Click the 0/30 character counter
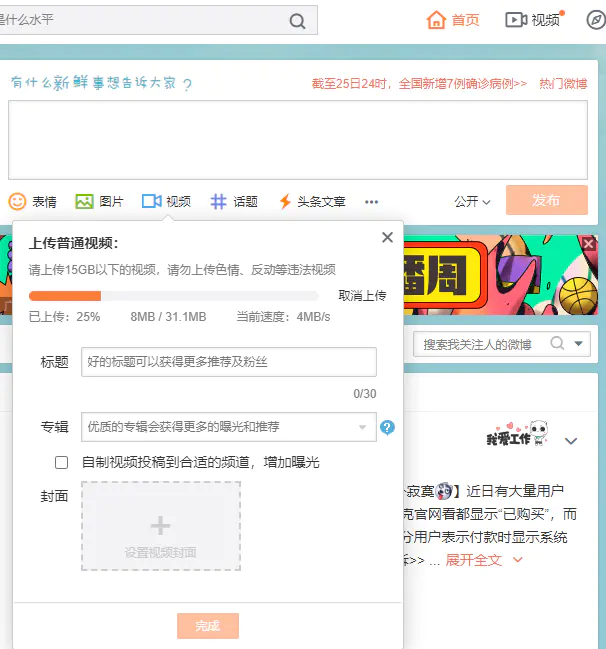 point(365,394)
